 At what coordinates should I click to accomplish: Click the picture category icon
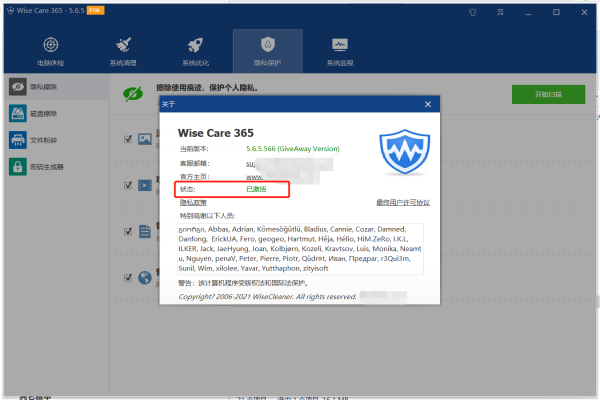point(145,139)
